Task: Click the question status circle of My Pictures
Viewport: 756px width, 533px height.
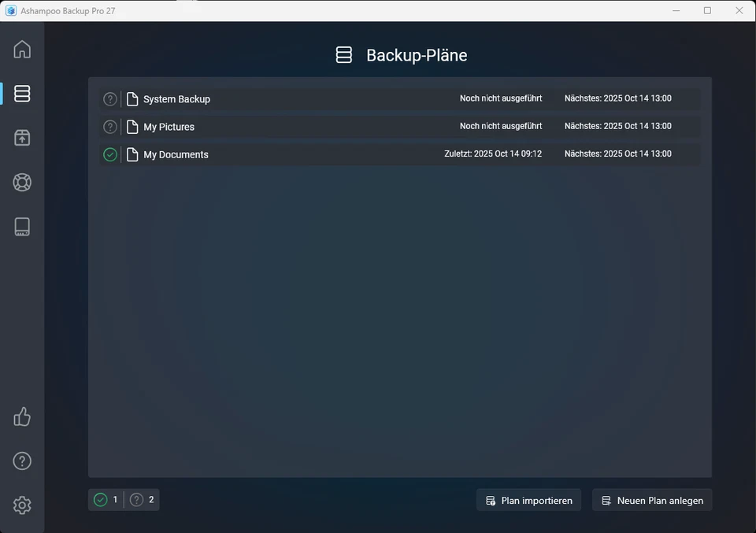Action: point(109,126)
